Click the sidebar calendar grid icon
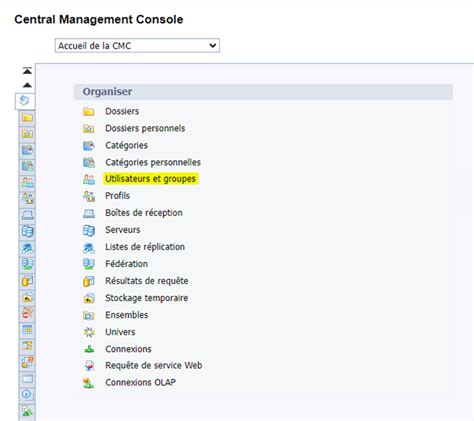Image resolution: width=474 pixels, height=421 pixels. 27,329
